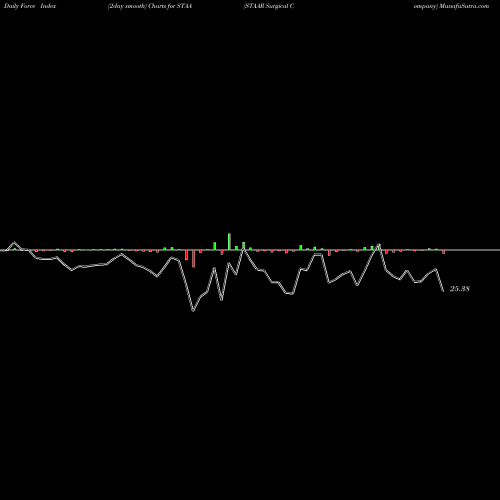Click the 'ompany) MunafaSutra.com' text

point(452,6)
